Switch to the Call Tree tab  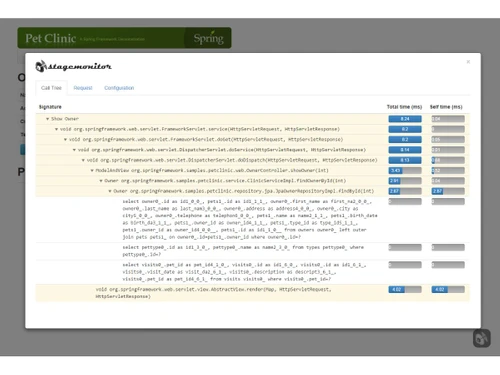pos(51,88)
